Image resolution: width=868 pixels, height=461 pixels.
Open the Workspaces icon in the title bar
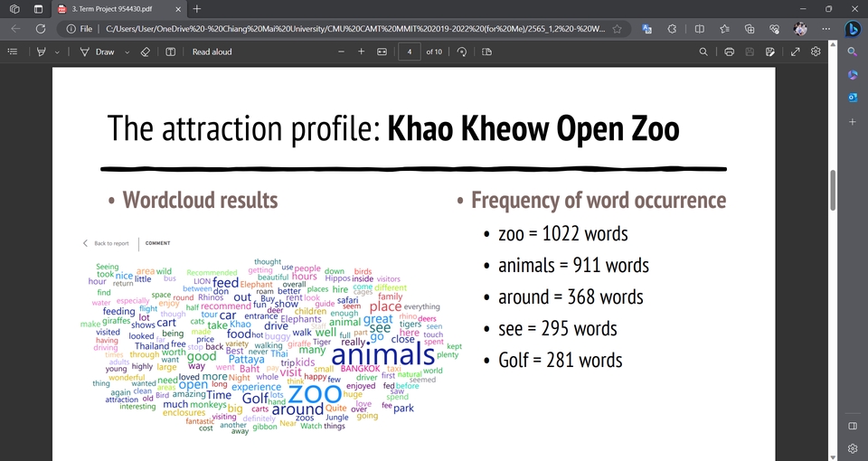pos(15,9)
